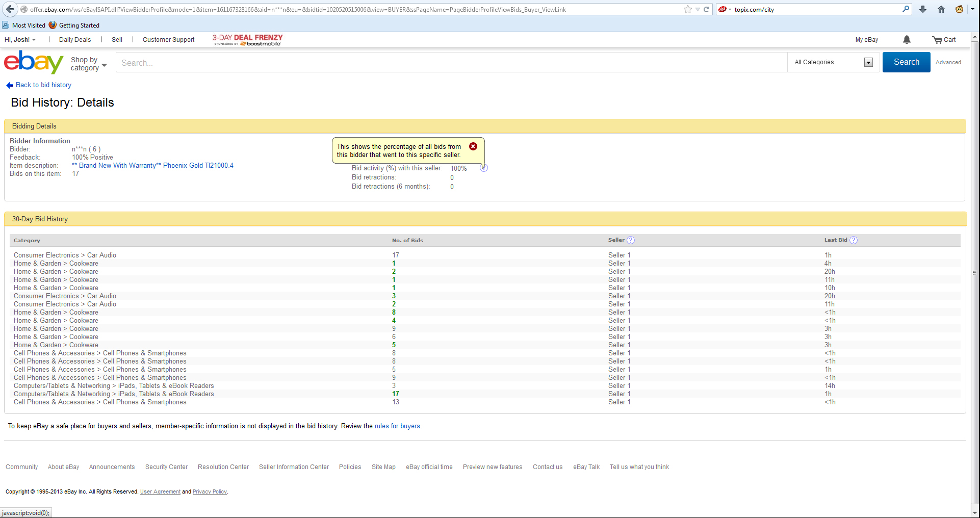This screenshot has width=980, height=518.
Task: Click the blue Search button
Action: coord(906,62)
